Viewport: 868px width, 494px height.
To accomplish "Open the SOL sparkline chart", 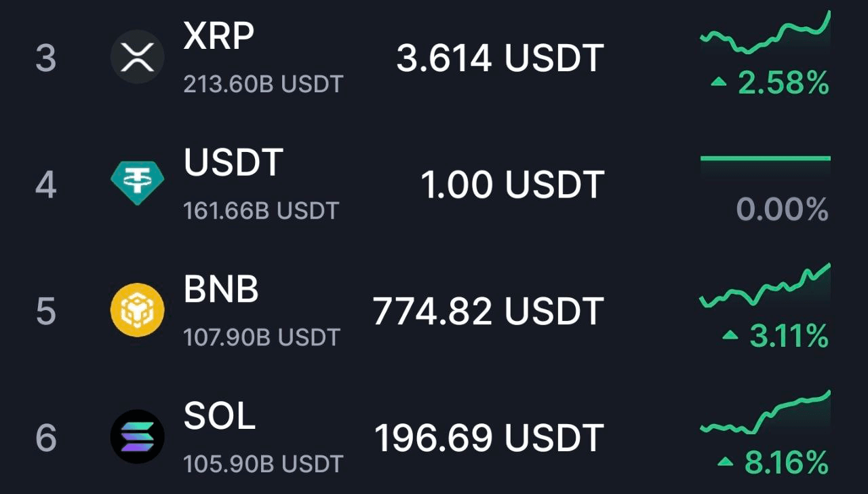I will (766, 413).
